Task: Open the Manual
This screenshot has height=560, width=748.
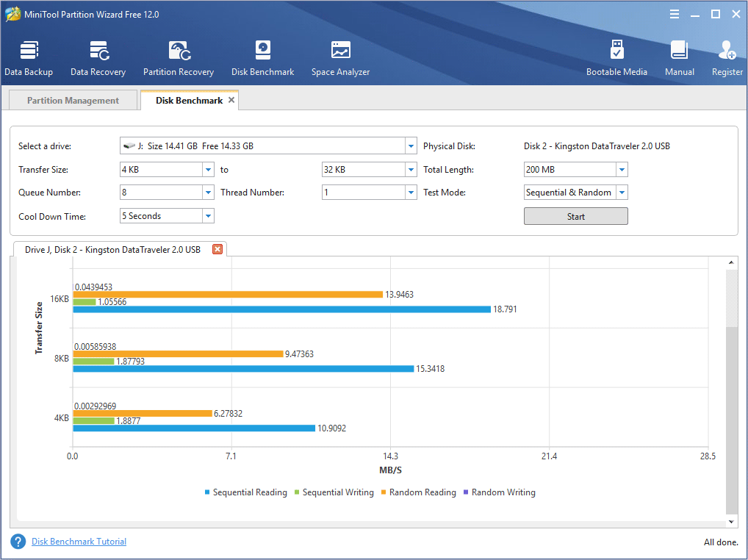Action: 680,58
